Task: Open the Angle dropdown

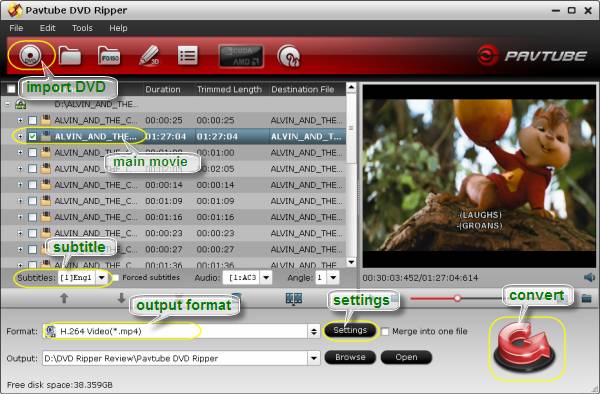Action: tap(333, 278)
